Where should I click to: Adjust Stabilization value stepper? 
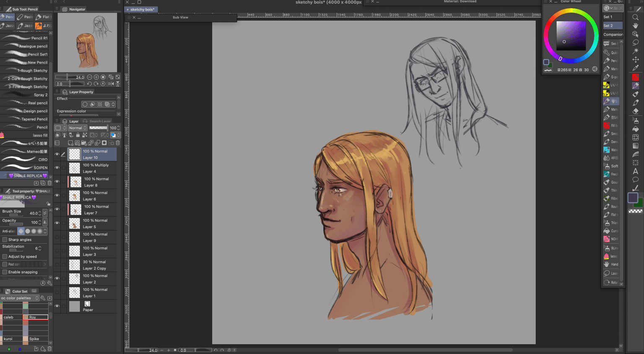point(40,248)
